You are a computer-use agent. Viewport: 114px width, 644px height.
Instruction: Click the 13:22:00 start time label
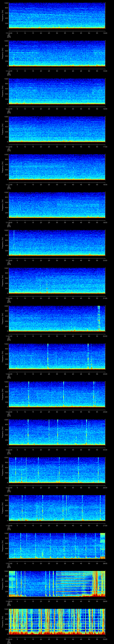(9, 374)
